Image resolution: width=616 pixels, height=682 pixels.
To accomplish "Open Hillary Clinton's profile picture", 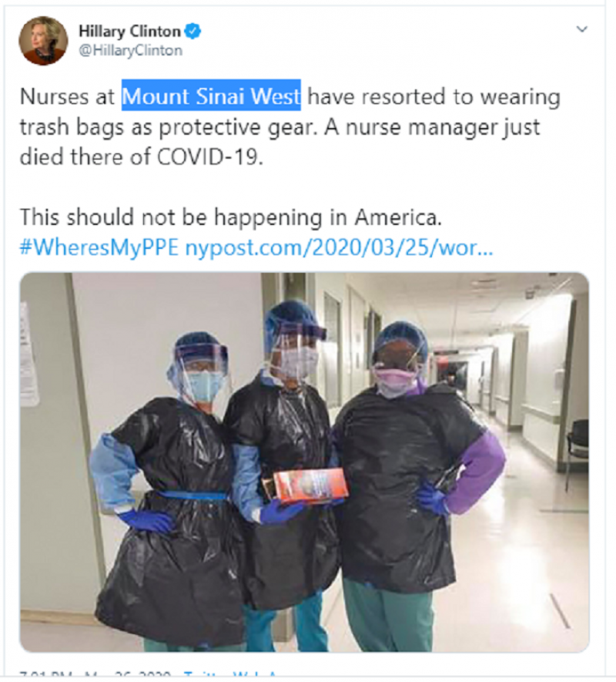I will point(43,41).
